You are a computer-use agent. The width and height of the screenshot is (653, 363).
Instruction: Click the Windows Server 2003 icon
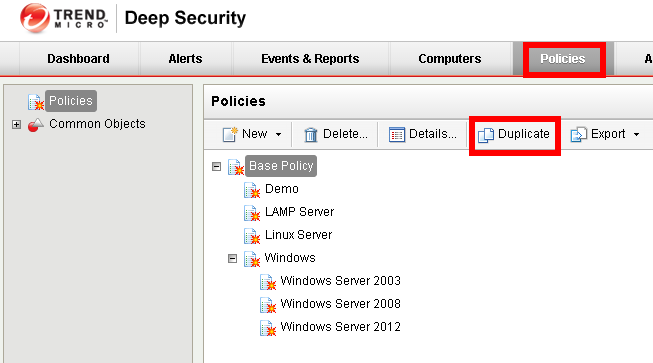[268, 282]
